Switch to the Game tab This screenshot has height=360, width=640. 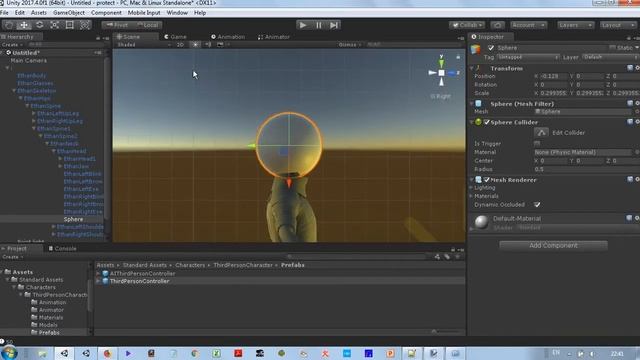tap(176, 37)
